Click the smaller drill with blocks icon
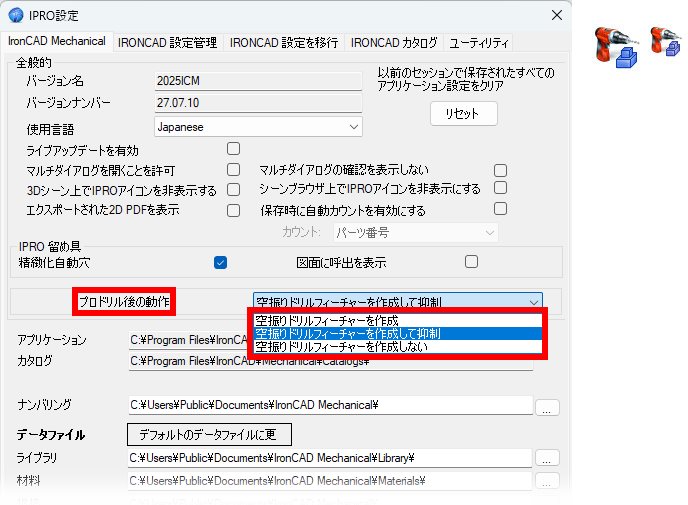Viewport: 688px width, 505px height. tap(665, 41)
